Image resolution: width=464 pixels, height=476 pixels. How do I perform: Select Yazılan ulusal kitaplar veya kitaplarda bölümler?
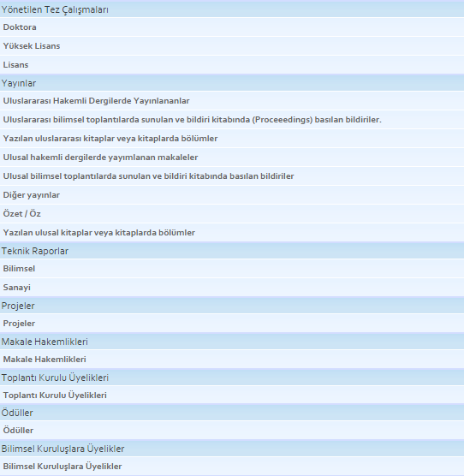pyautogui.click(x=232, y=233)
